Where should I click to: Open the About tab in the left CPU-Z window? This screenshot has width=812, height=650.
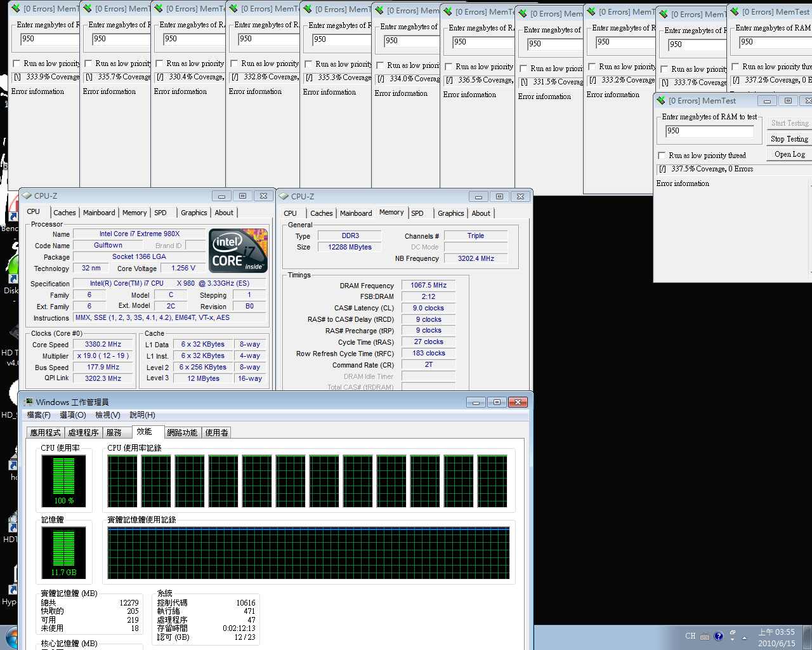pyautogui.click(x=224, y=213)
